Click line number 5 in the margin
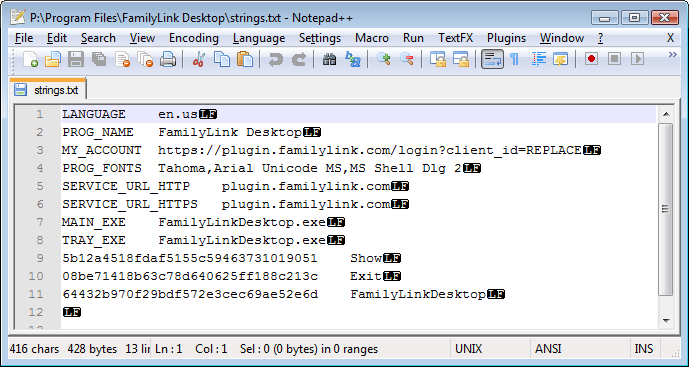Image resolution: width=689 pixels, height=367 pixels. (x=40, y=186)
